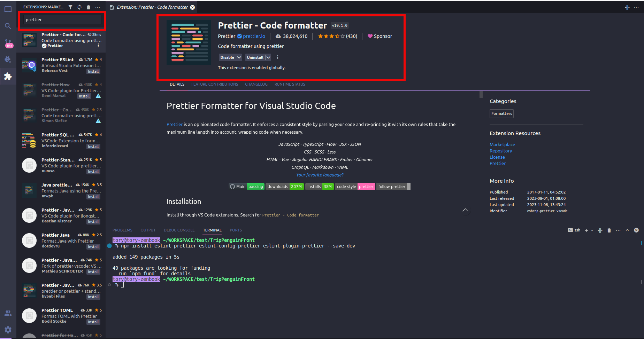Expand the Uninstall button dropdown arrow
Image resolution: width=644 pixels, height=339 pixels.
268,57
